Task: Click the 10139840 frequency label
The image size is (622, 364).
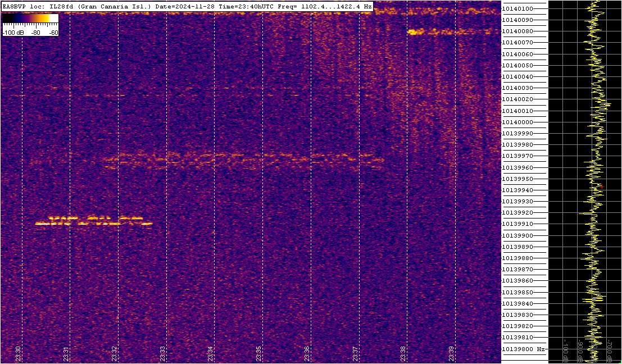Action: [517, 304]
